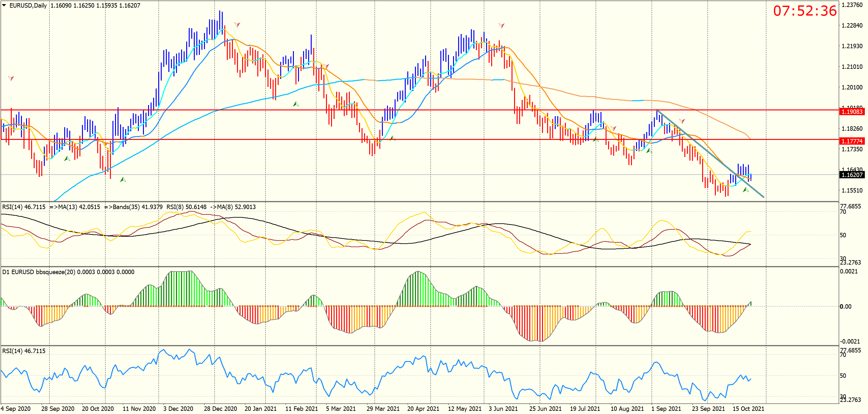Open the EURUSD,Daily chart dropdown triangle
This screenshot has width=868, height=414.
4,5
